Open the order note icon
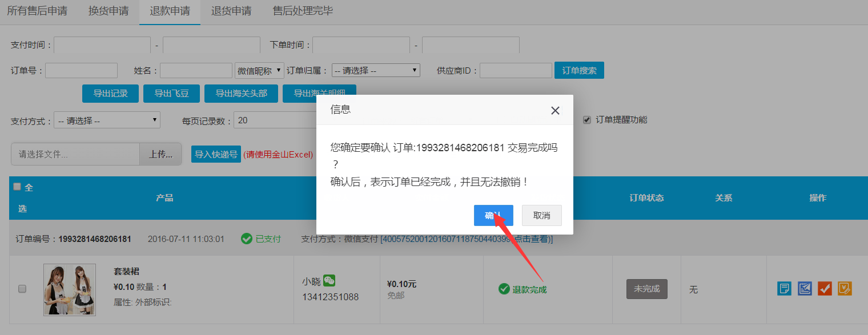 pyautogui.click(x=784, y=288)
